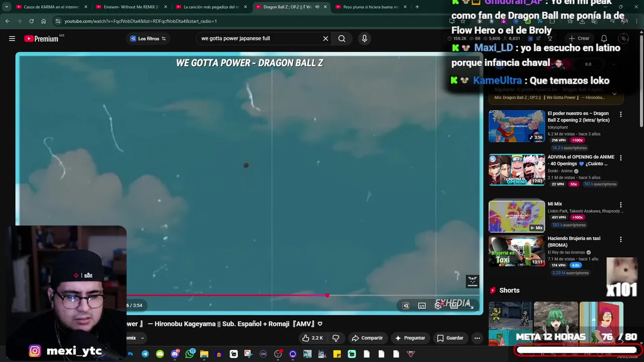The height and width of the screenshot is (362, 644).
Task: Dislike the video
Action: tap(336, 338)
